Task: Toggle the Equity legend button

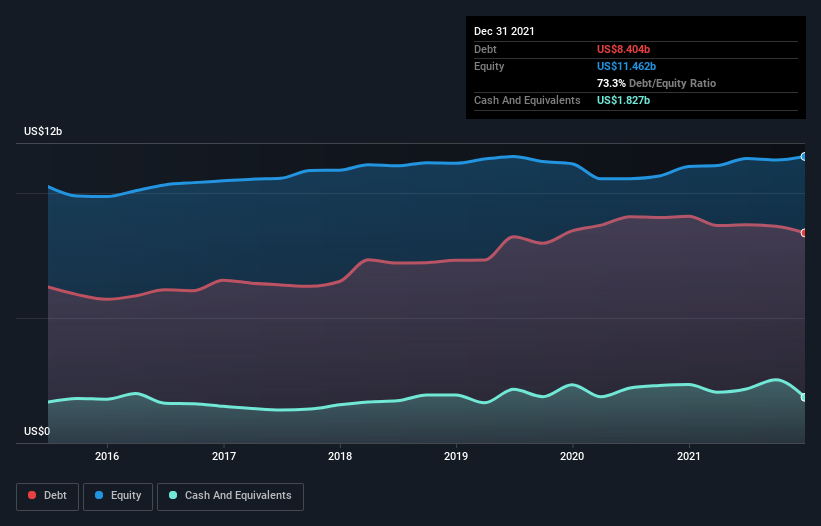Action: tap(118, 496)
